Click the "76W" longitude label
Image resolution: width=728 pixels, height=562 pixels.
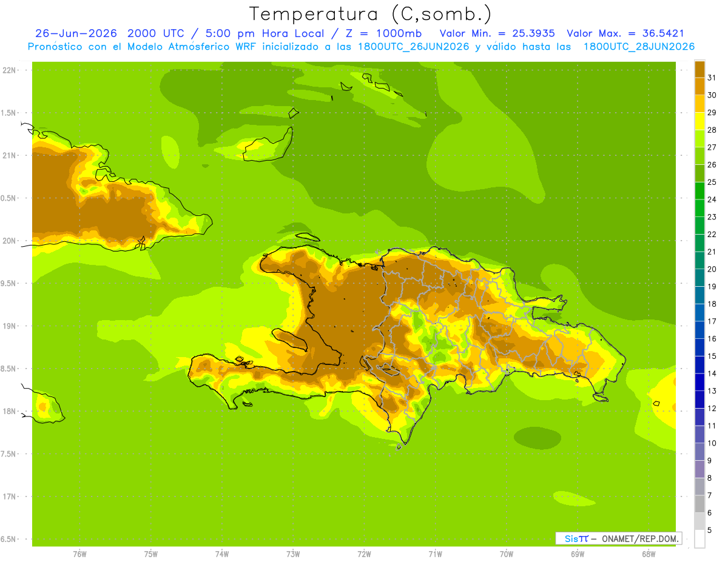(79, 554)
